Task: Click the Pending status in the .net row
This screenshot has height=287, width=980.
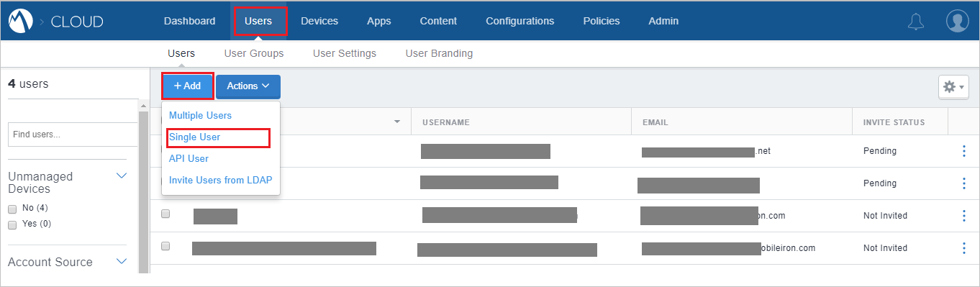Action: (x=880, y=151)
